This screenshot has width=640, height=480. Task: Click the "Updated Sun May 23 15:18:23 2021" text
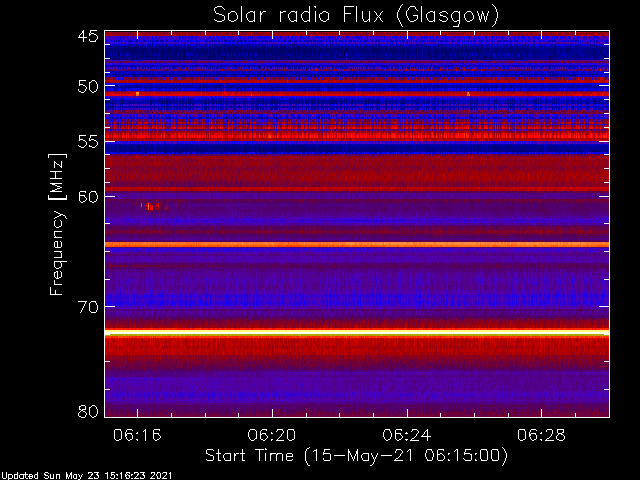click(x=86, y=476)
